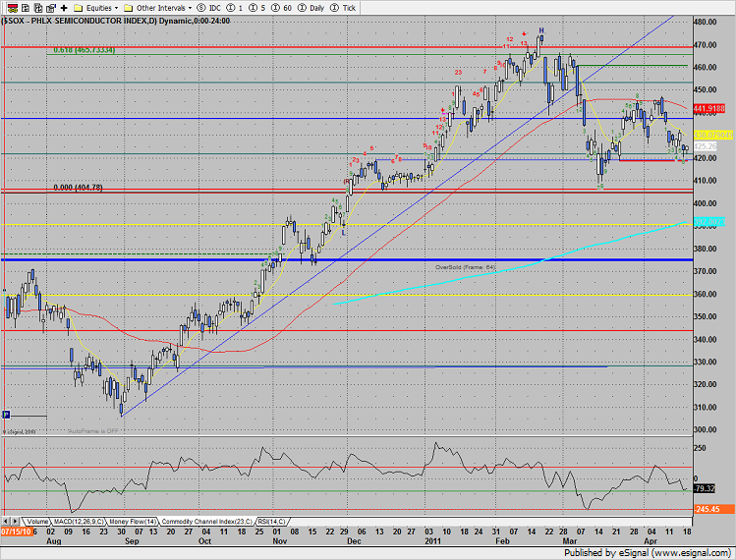Click the orange -245.45 indicator label
Image resolution: width=736 pixels, height=560 pixels.
click(x=713, y=509)
